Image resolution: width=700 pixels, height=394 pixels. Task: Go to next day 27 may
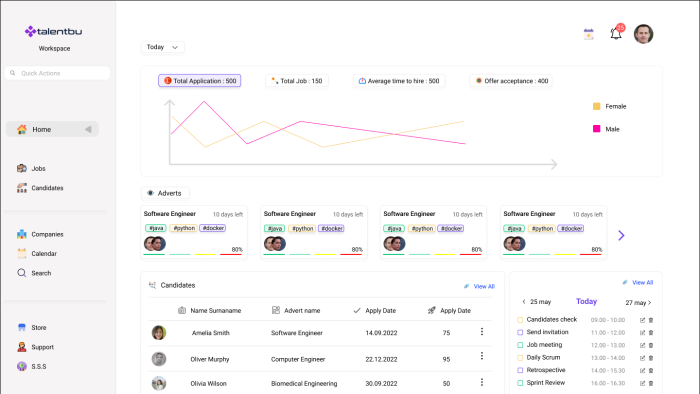638,303
